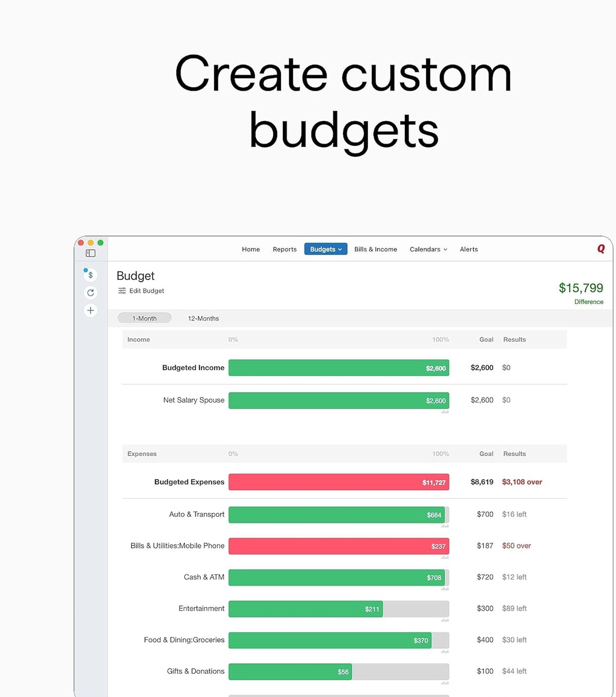Click the Cash & ATM bar
The width and height of the screenshot is (616, 697).
click(x=339, y=578)
